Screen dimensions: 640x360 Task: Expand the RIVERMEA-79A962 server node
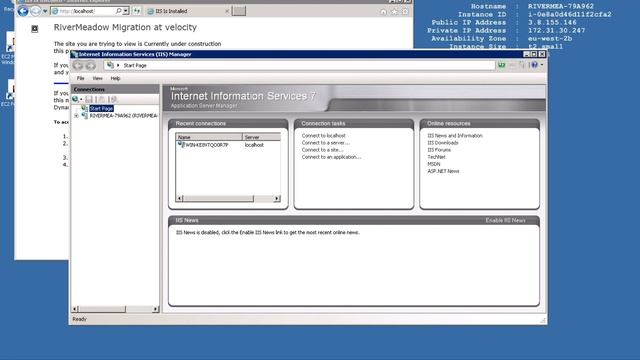76,116
